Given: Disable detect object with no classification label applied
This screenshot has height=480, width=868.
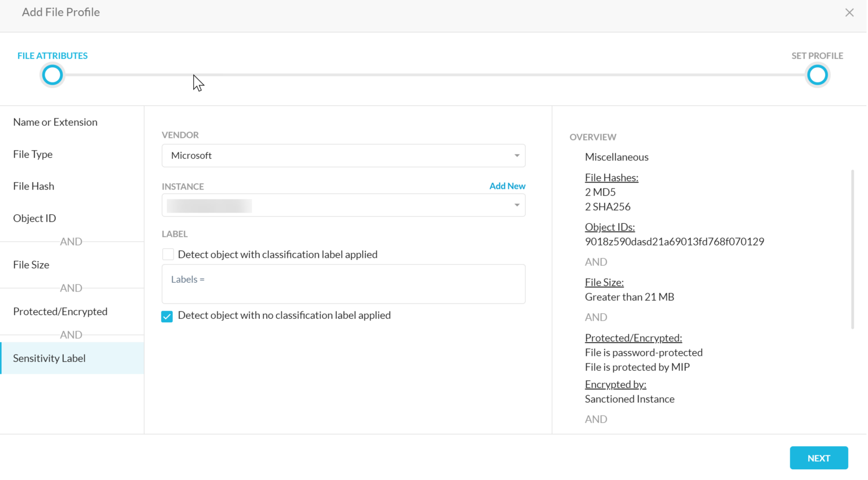Looking at the screenshot, I should 167,316.
